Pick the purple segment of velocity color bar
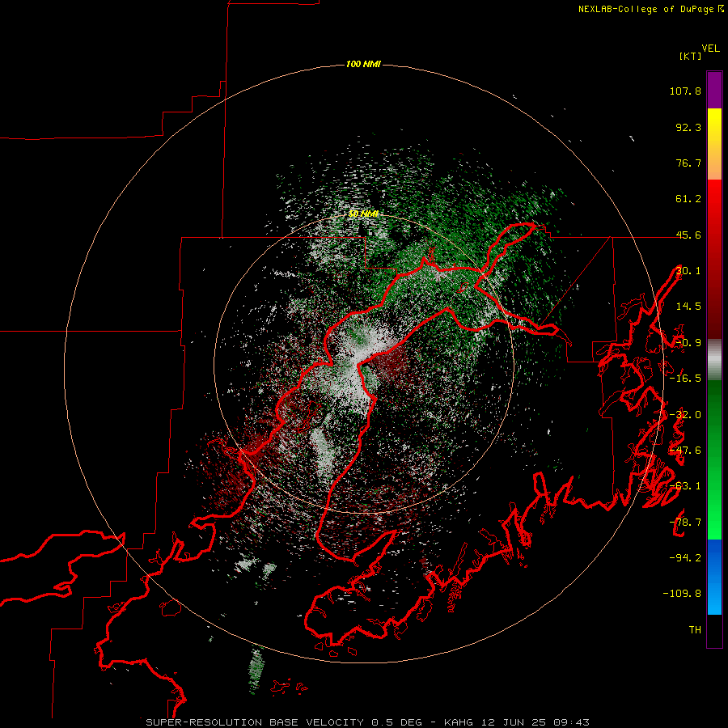The height and width of the screenshot is (728, 728). pos(714,90)
